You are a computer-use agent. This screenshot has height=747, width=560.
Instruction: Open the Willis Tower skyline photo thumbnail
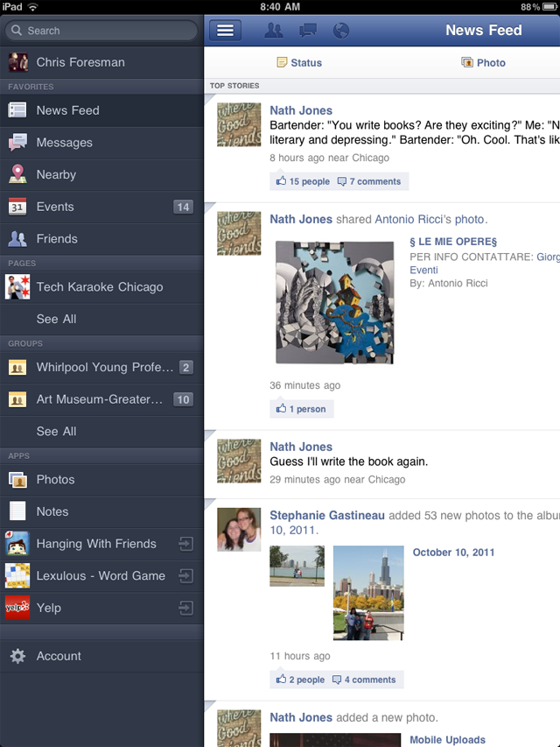pos(368,593)
